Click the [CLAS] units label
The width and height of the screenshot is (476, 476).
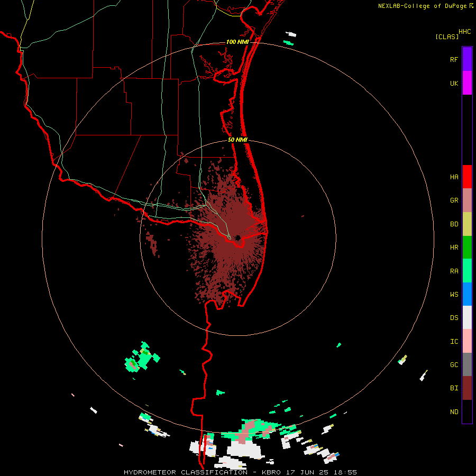pos(447,37)
